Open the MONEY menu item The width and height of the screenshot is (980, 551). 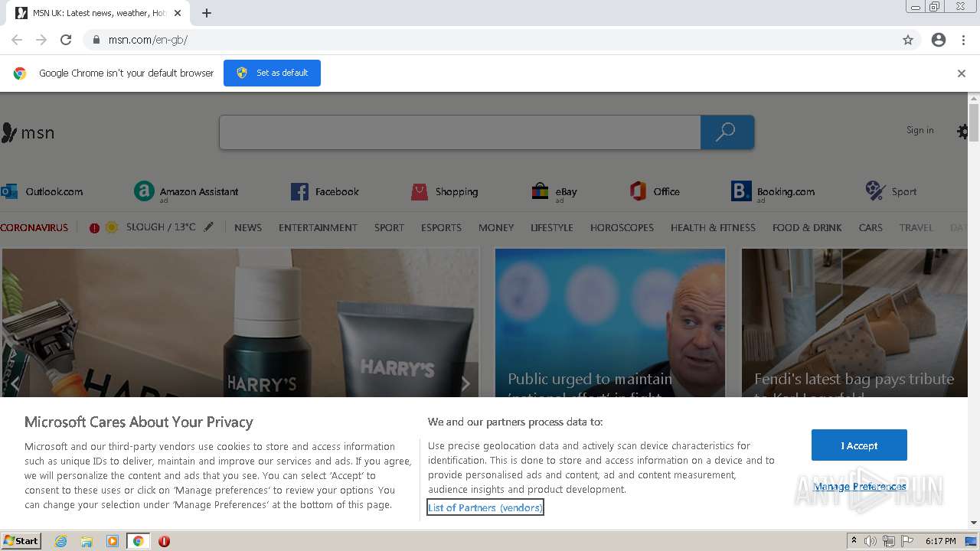496,227
